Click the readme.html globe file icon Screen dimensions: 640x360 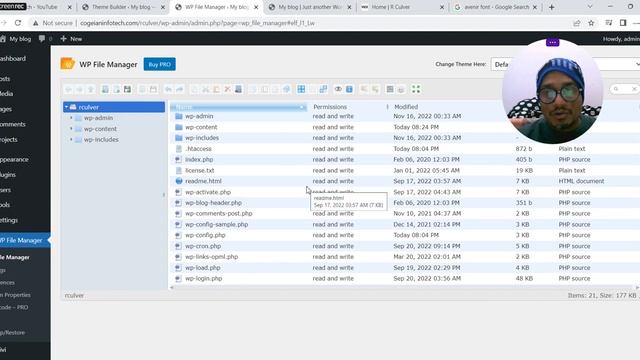pyautogui.click(x=178, y=181)
